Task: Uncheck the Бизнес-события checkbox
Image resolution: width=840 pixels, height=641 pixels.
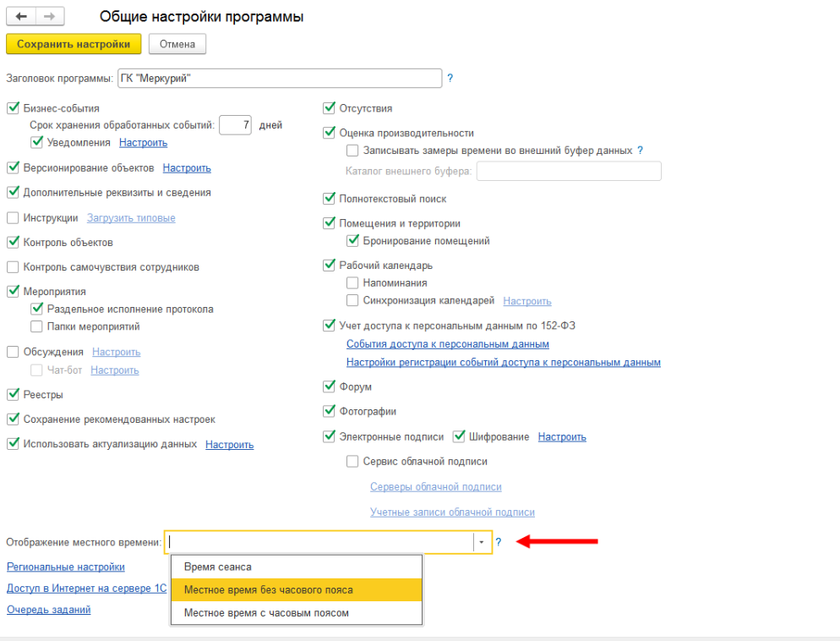Action: pos(13,108)
